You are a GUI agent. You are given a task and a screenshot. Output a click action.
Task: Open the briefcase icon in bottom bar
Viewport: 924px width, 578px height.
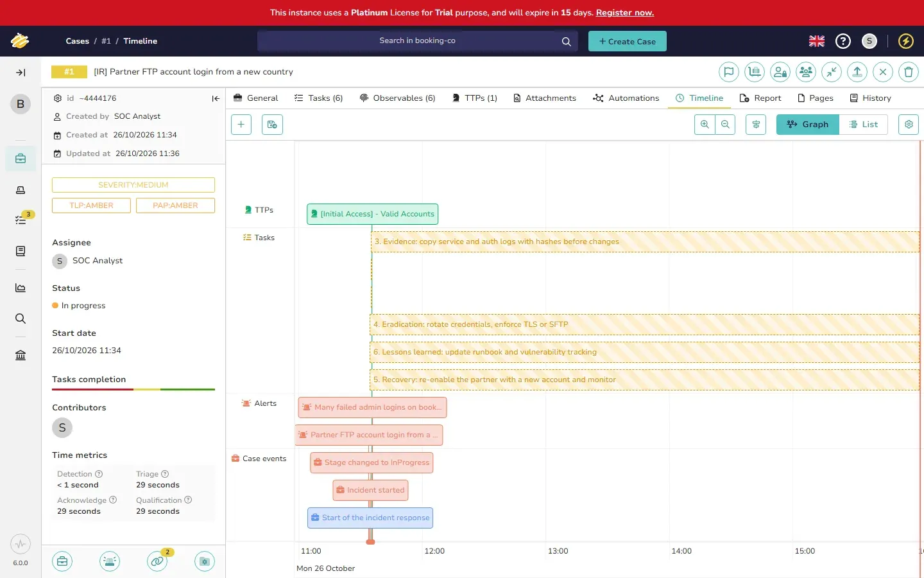click(x=62, y=561)
